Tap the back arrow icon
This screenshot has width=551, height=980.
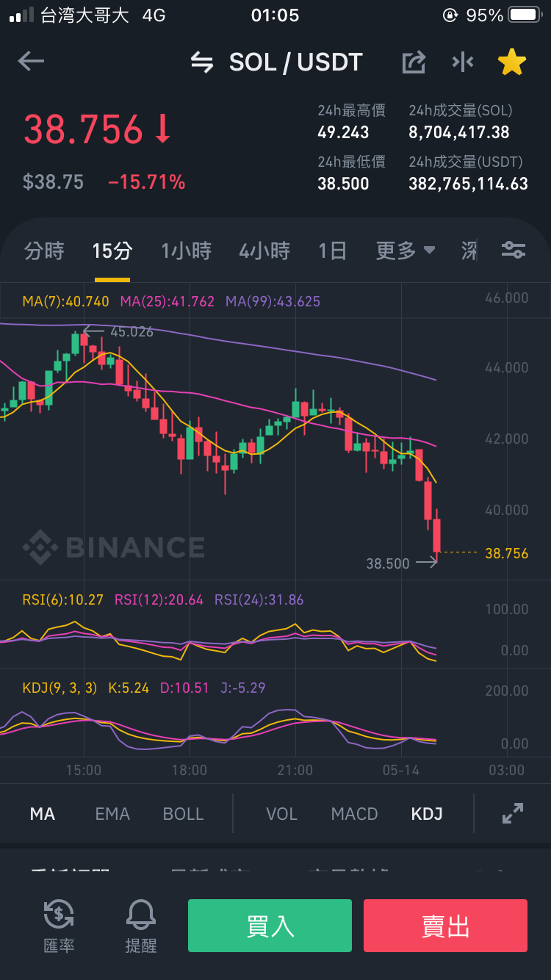(x=31, y=61)
